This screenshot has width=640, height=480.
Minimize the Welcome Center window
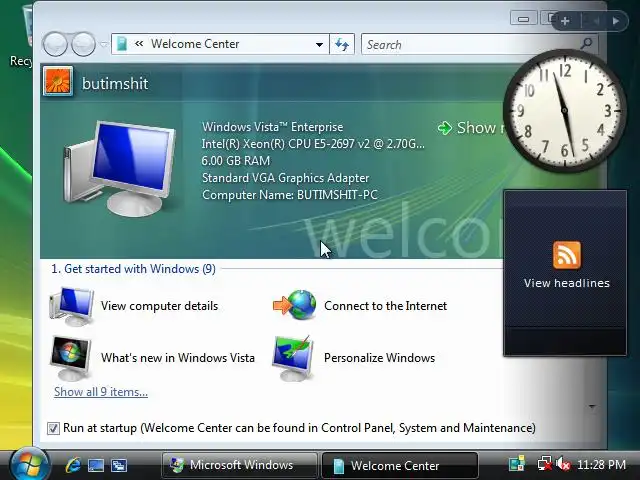pyautogui.click(x=524, y=18)
